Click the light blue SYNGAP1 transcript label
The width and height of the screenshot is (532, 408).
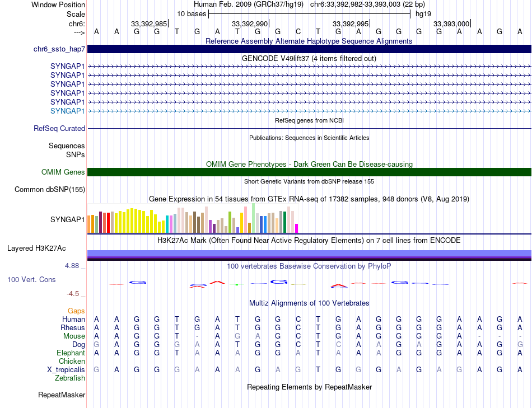67,111
